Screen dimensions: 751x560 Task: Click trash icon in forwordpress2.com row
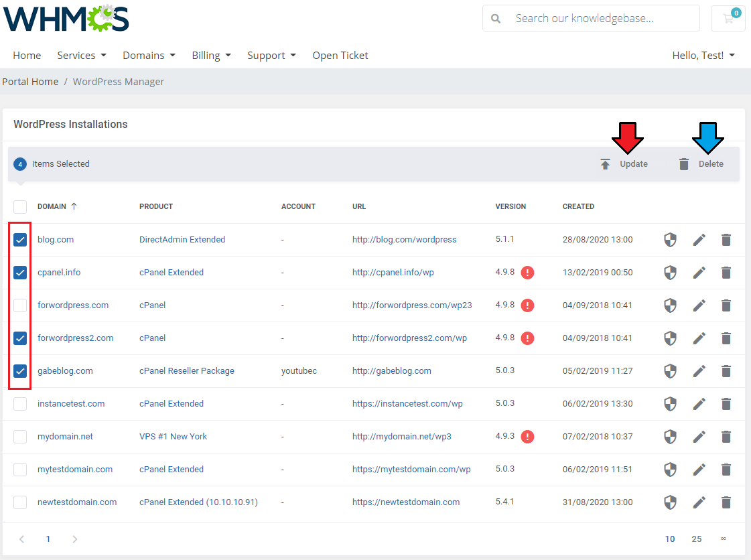(x=726, y=338)
